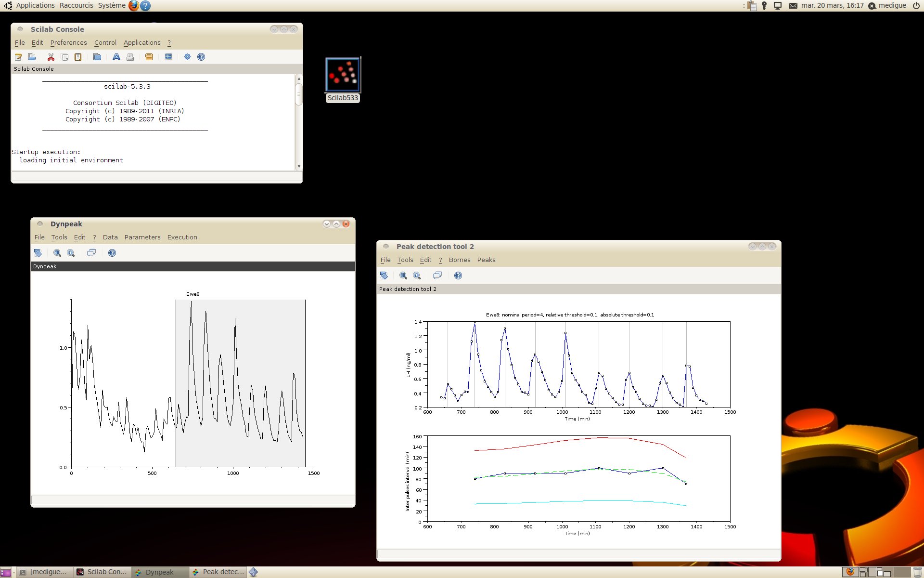
Task: Open Execution menu in Dynpeak window
Action: tap(182, 237)
